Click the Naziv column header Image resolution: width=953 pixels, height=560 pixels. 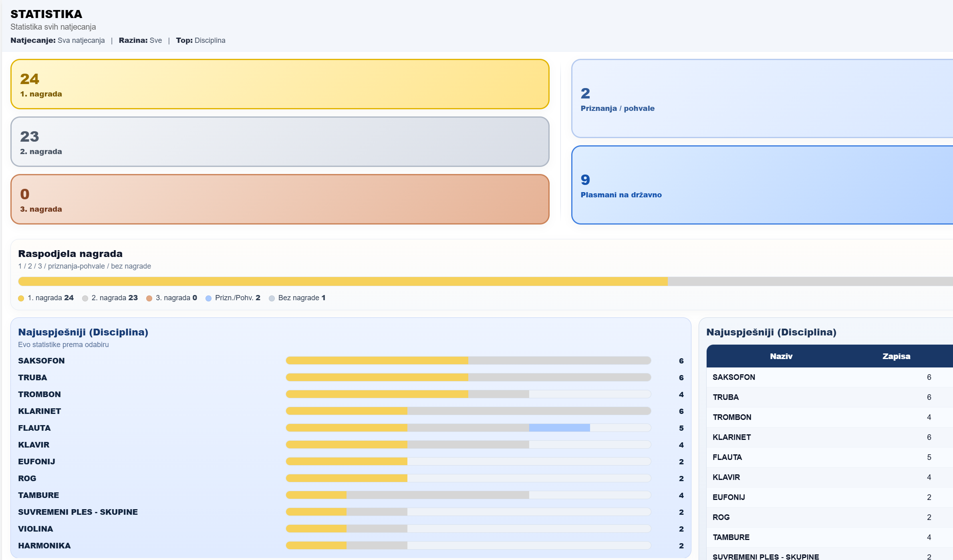click(x=781, y=356)
